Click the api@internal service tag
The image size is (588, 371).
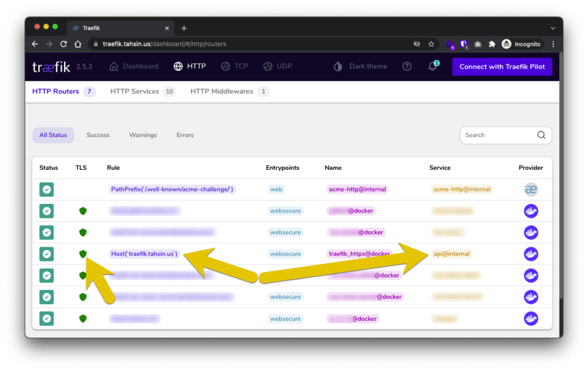(452, 254)
